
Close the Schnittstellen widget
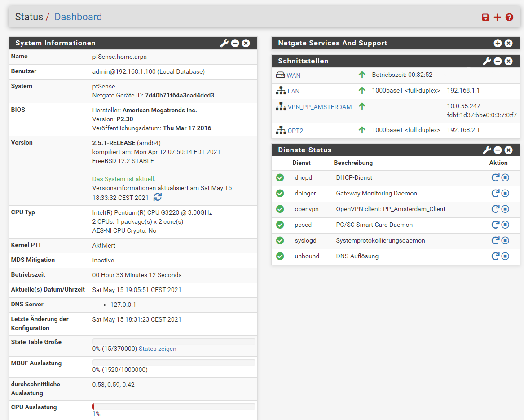[508, 61]
